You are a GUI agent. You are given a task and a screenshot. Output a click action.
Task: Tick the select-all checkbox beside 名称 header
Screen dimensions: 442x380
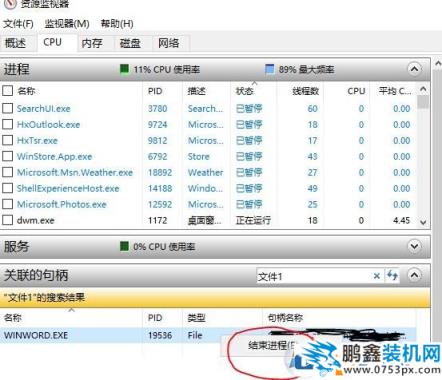(7, 91)
